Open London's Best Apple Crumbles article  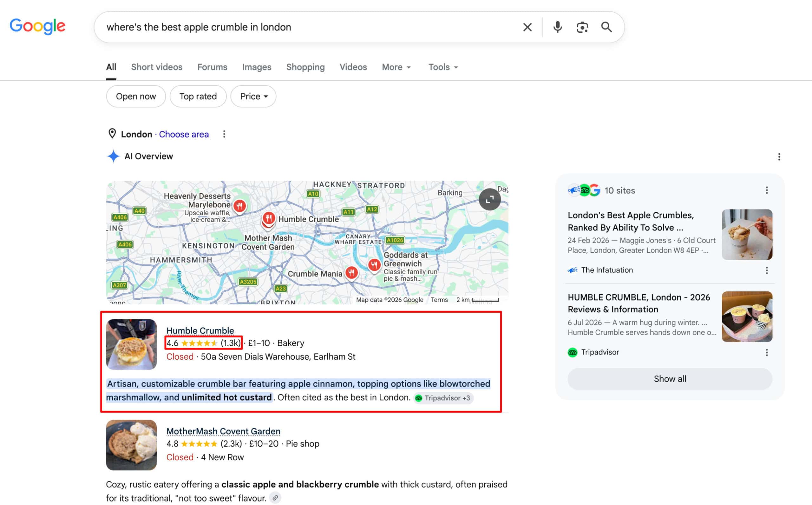pyautogui.click(x=631, y=222)
